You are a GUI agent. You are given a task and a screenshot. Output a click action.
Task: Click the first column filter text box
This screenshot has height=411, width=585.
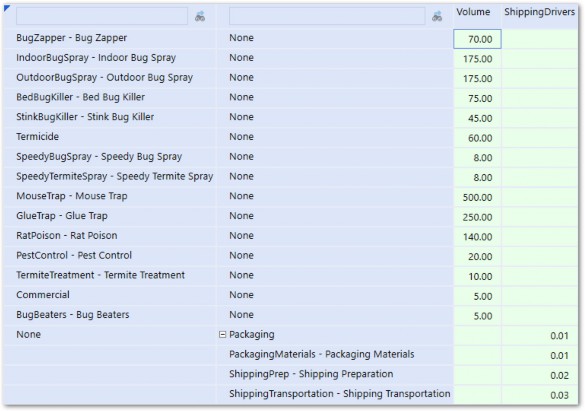pyautogui.click(x=102, y=16)
